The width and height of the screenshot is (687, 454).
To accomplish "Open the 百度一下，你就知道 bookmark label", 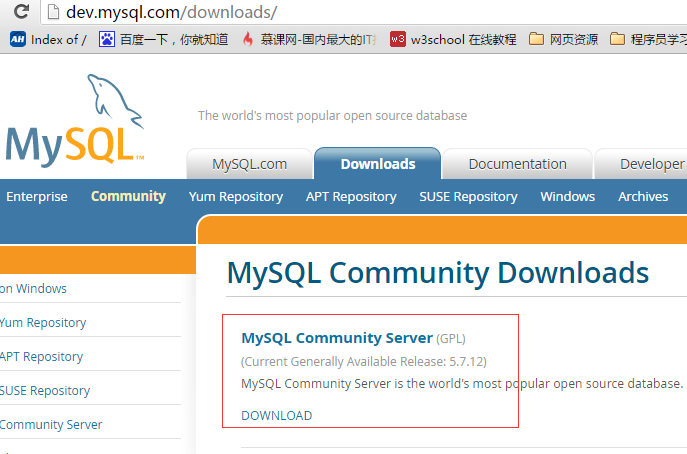I will [x=174, y=39].
